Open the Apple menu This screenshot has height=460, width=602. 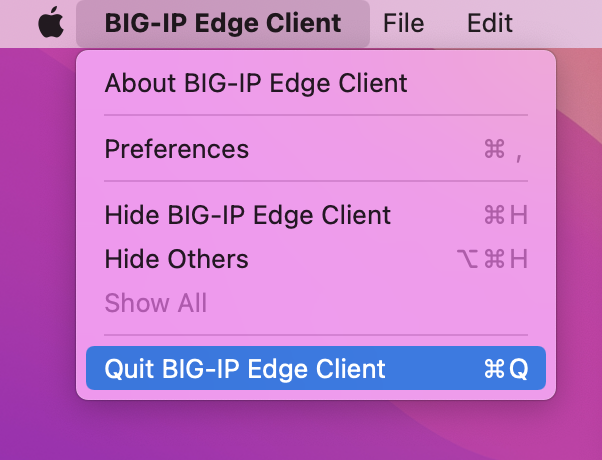(51, 22)
